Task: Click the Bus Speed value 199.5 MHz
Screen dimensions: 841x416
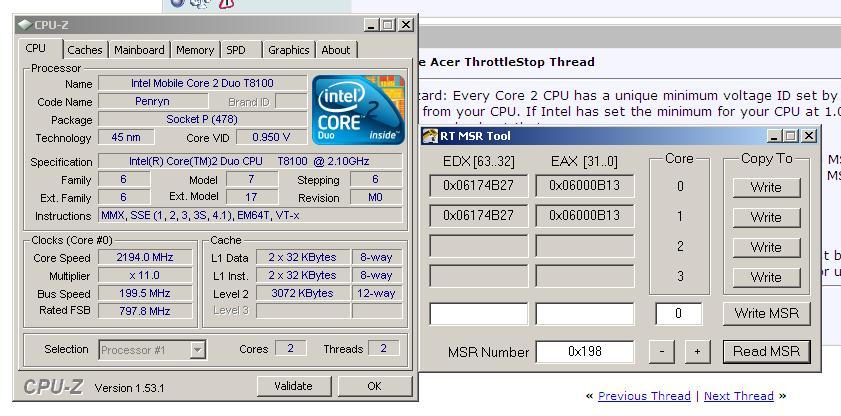Action: tap(145, 293)
